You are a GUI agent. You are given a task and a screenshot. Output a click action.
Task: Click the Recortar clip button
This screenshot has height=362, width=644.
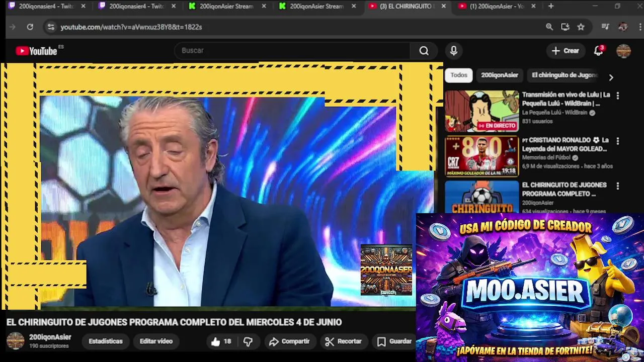[344, 341]
